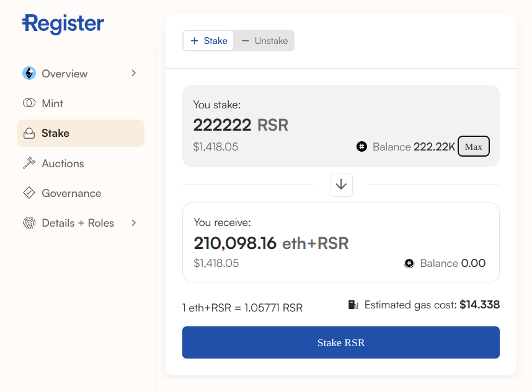The image size is (532, 392).
Task: Click the Ethereum icon beside Overview
Action: click(29, 73)
